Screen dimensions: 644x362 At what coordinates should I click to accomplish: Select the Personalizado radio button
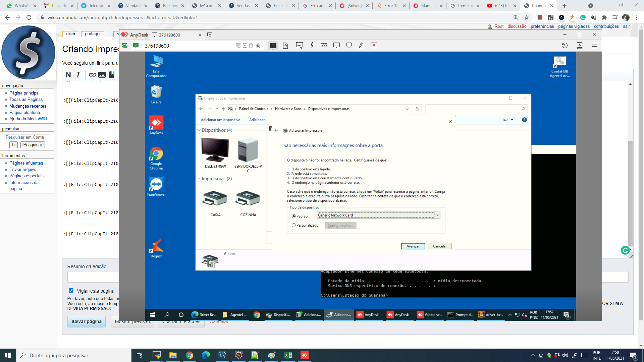293,225
